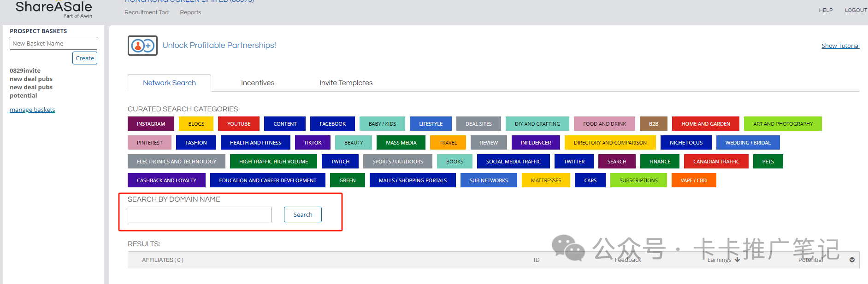Pick the red YOUTUBE category tag
The width and height of the screenshot is (868, 284).
coord(238,124)
